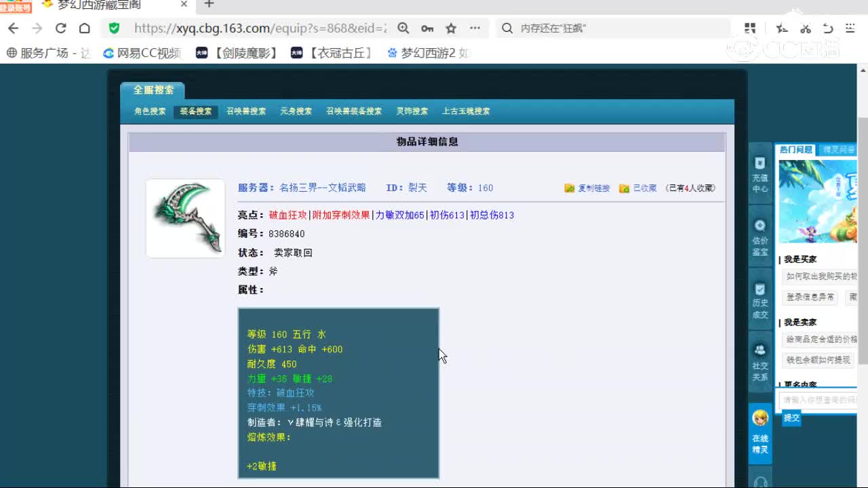Select the 全服搜索 tab

click(x=153, y=90)
